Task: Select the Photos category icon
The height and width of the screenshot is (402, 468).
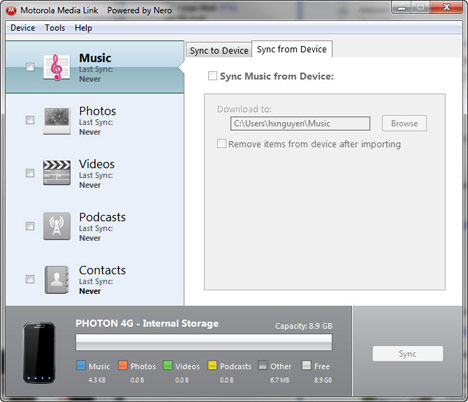Action: (x=57, y=120)
